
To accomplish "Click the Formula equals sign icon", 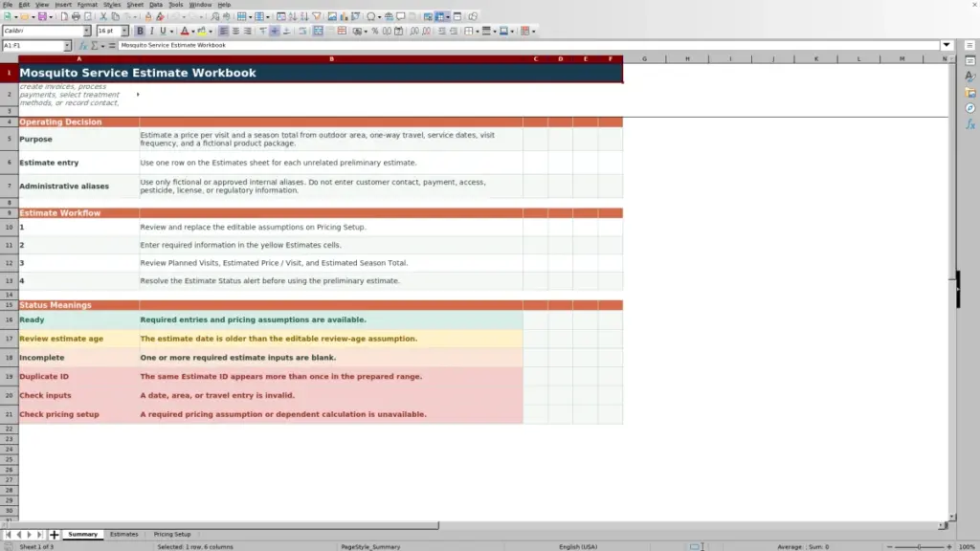I will point(112,46).
